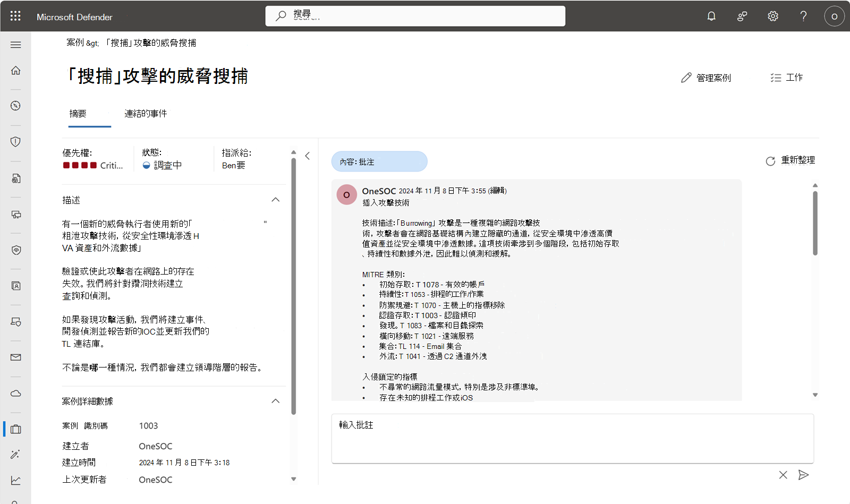The height and width of the screenshot is (504, 850).
Task: Open the feedback icon in the top bar
Action: [742, 16]
